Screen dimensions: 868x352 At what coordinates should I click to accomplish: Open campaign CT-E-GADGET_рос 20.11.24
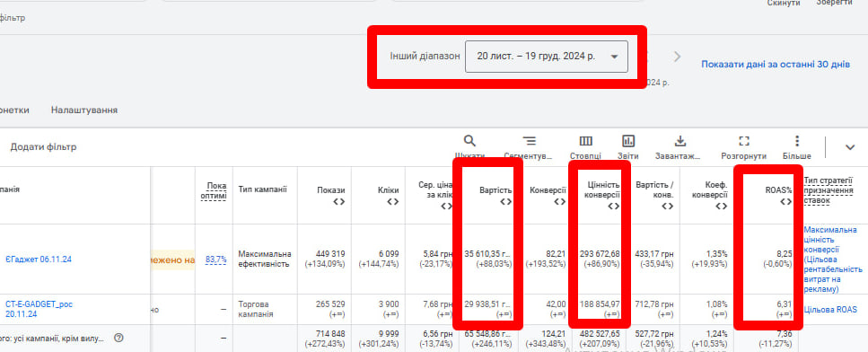(39, 309)
